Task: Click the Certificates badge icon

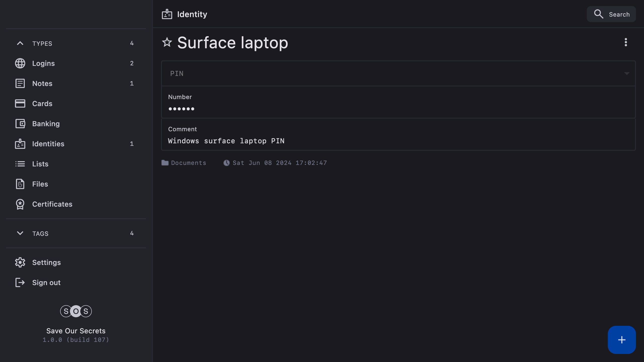Action: (20, 204)
